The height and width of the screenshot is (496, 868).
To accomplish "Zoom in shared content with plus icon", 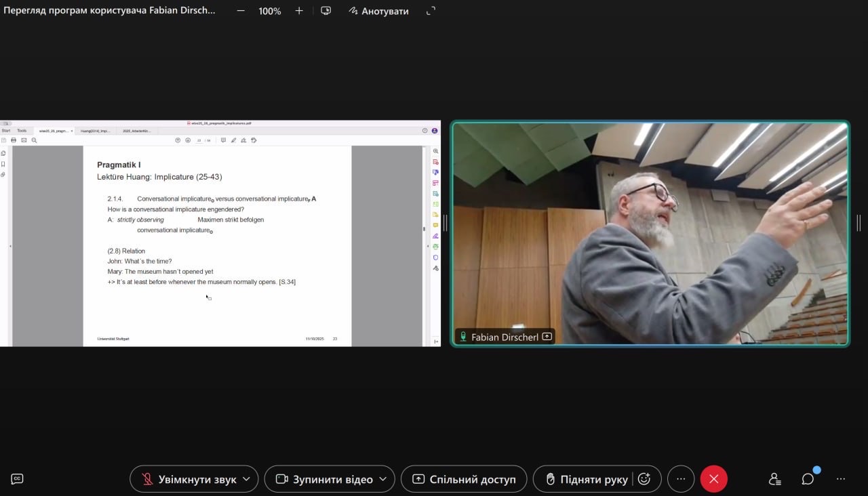I will pyautogui.click(x=299, y=11).
